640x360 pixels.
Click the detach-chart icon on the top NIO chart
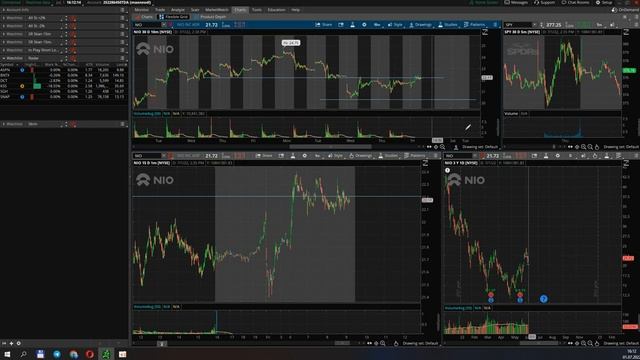341,25
